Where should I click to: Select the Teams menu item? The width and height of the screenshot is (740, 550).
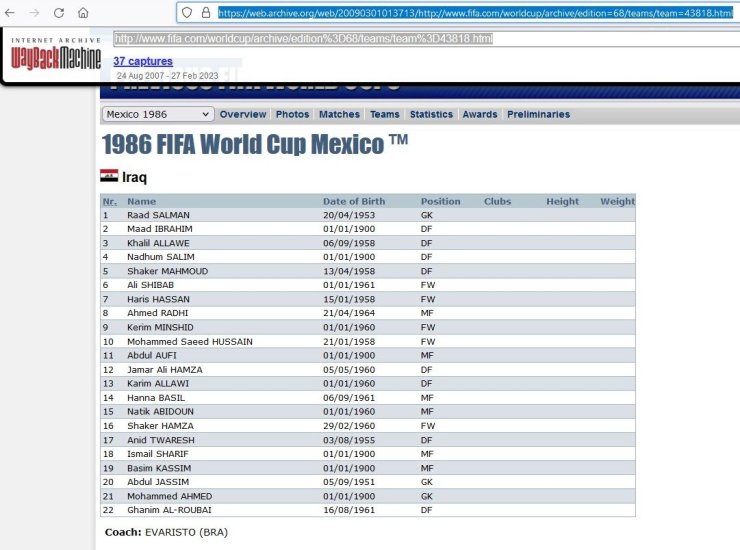384,114
